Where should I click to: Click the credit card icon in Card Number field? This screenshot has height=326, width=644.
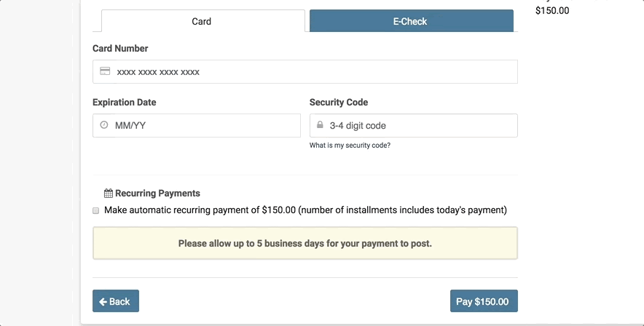tap(105, 71)
